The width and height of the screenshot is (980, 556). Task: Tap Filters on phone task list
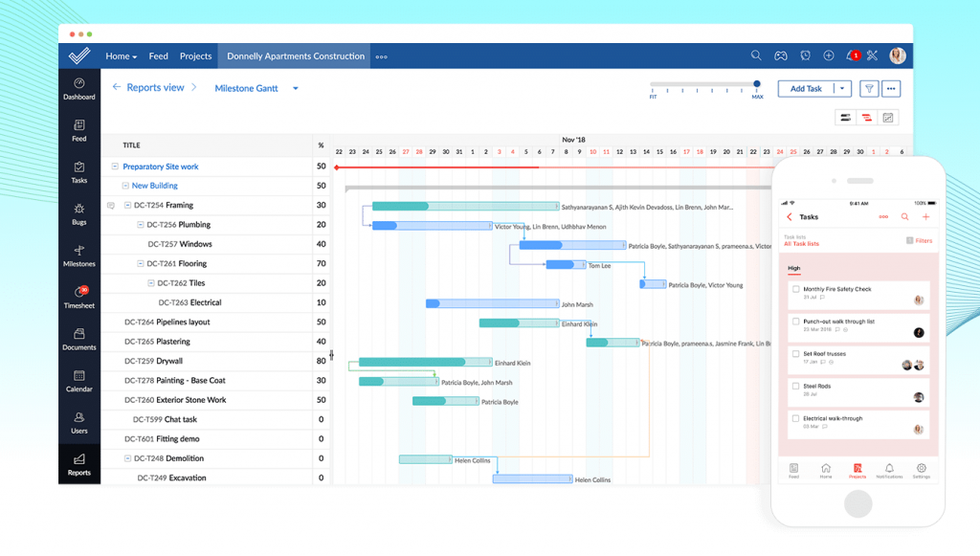pyautogui.click(x=920, y=240)
